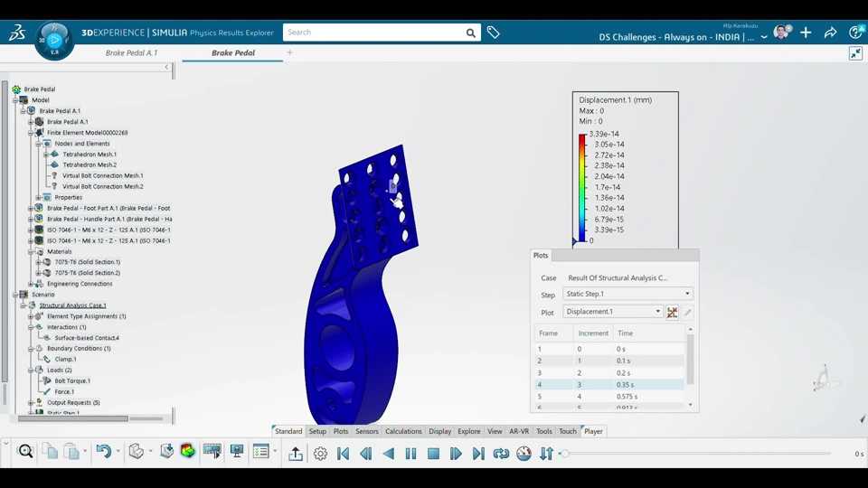
Task: Select Bolt Torque.1 in tree
Action: (x=72, y=380)
